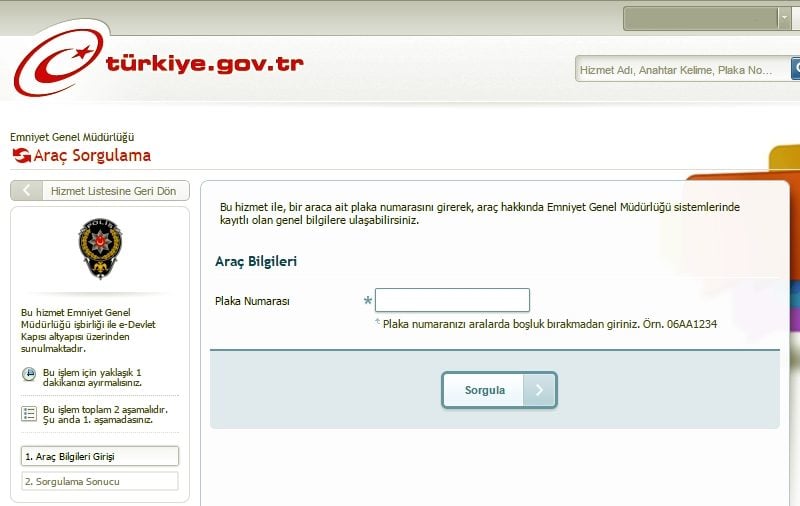
Task: Click the red arrows icon beside Araç Sorgulama
Action: pos(21,155)
